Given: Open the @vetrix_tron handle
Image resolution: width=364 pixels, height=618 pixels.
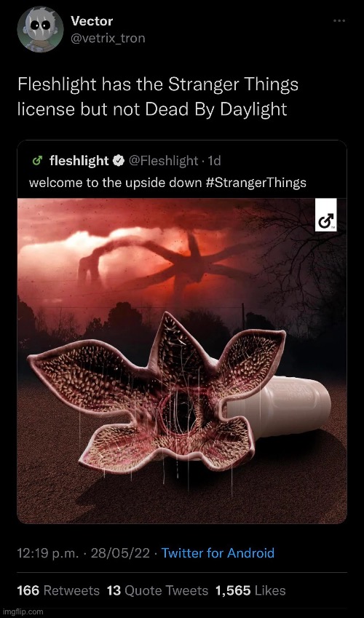Looking at the screenshot, I should [x=108, y=39].
